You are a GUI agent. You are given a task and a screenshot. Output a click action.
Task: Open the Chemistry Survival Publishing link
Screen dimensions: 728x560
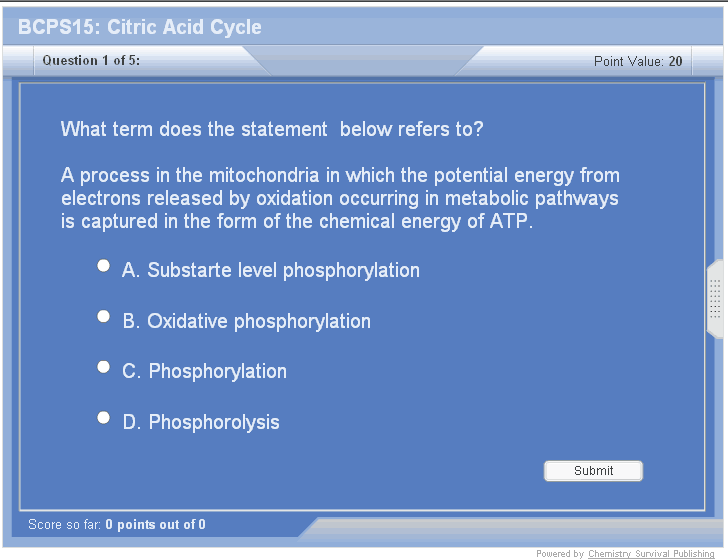(651, 554)
